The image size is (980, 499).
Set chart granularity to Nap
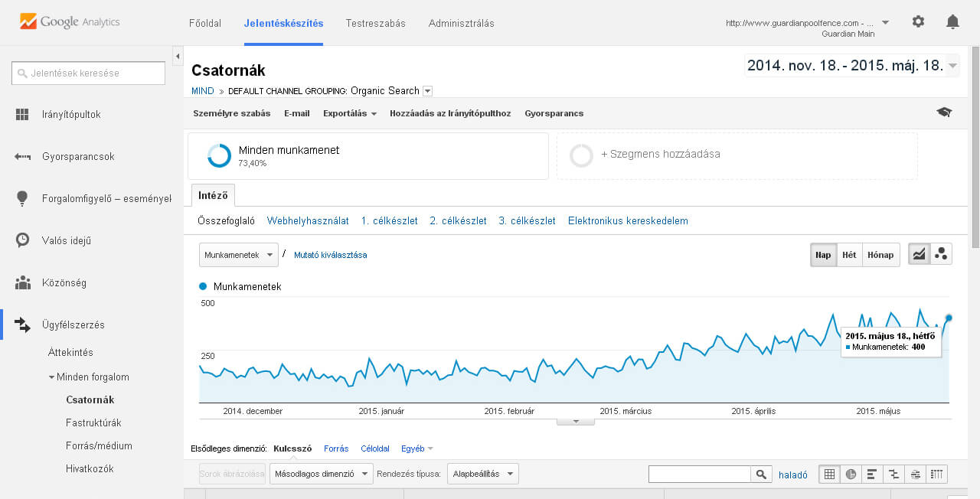pos(823,255)
